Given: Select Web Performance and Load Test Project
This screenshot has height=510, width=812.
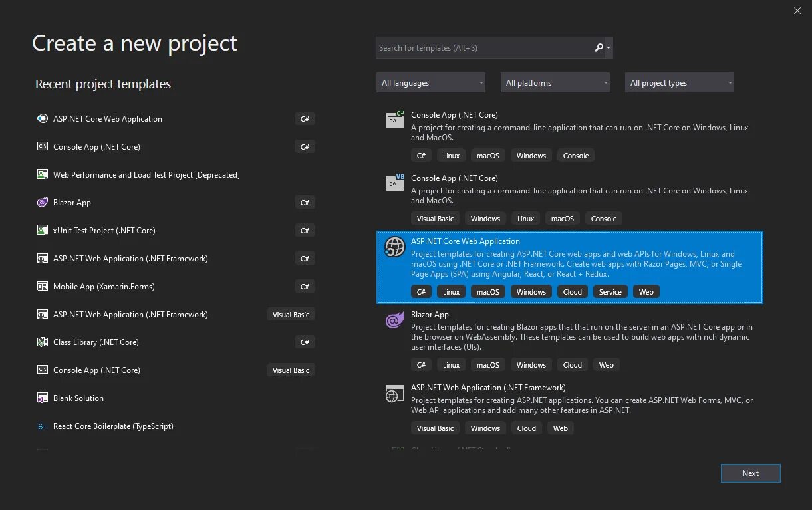Looking at the screenshot, I should 176,175.
